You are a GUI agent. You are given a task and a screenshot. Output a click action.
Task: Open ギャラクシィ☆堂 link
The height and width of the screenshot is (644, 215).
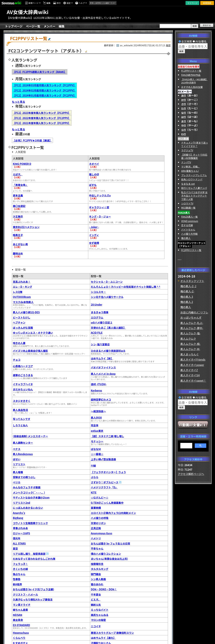(99, 207)
